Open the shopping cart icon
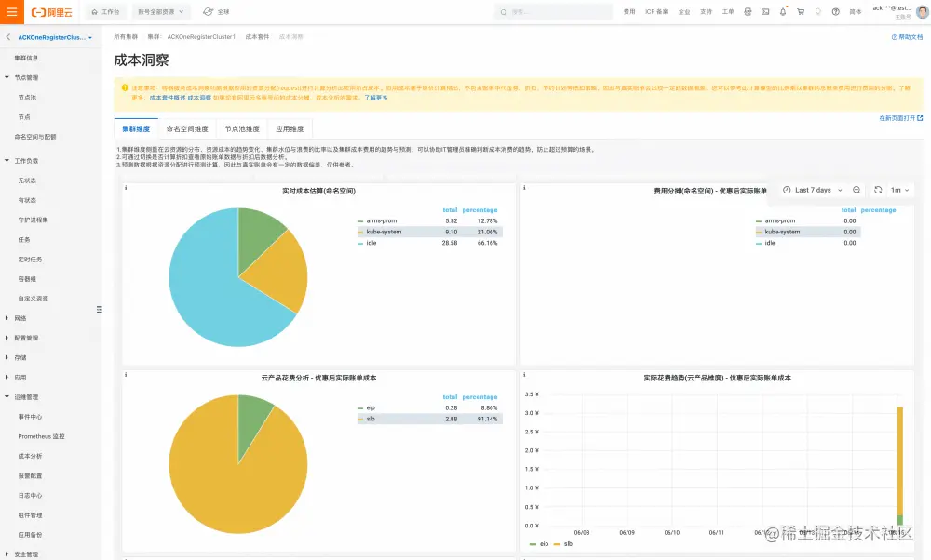This screenshot has width=931, height=560. click(801, 12)
